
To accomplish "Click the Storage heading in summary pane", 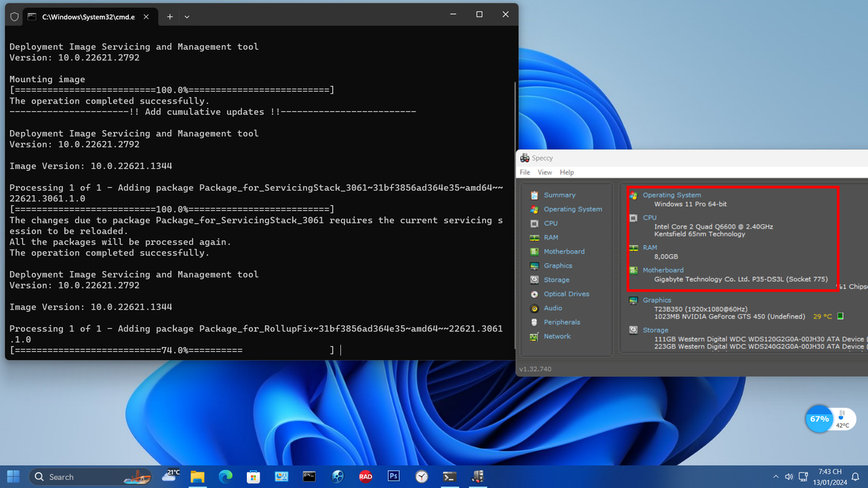I will click(656, 331).
